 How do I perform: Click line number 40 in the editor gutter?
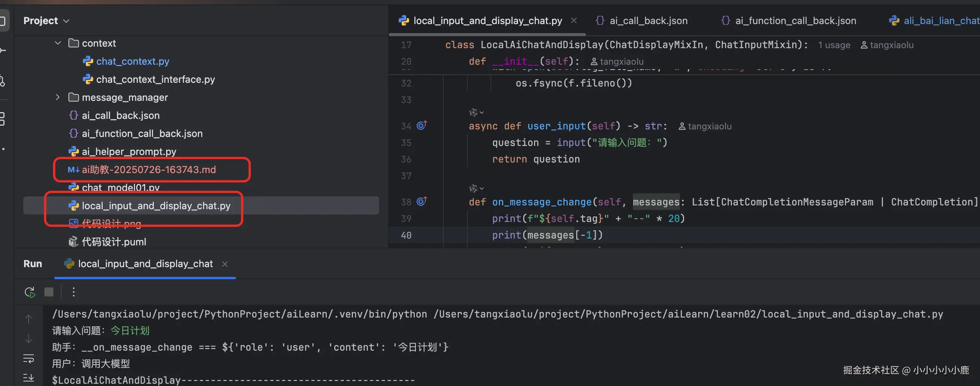click(x=406, y=235)
